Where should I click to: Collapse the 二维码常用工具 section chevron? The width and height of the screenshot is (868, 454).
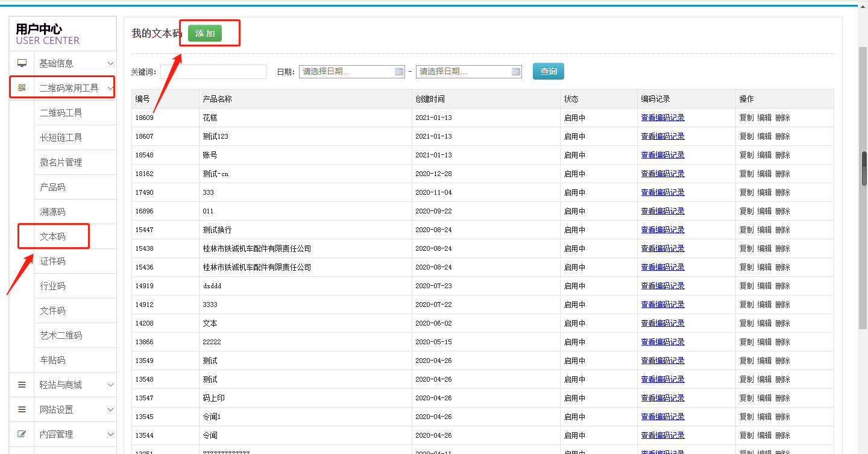(x=110, y=89)
